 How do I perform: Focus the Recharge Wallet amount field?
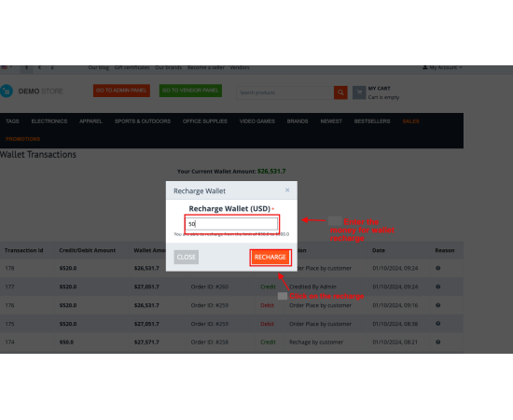coord(231,224)
